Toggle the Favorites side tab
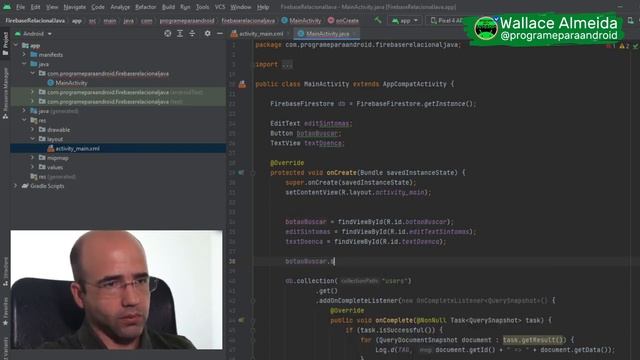Viewport: 640px width, 360px height. pyautogui.click(x=5, y=312)
